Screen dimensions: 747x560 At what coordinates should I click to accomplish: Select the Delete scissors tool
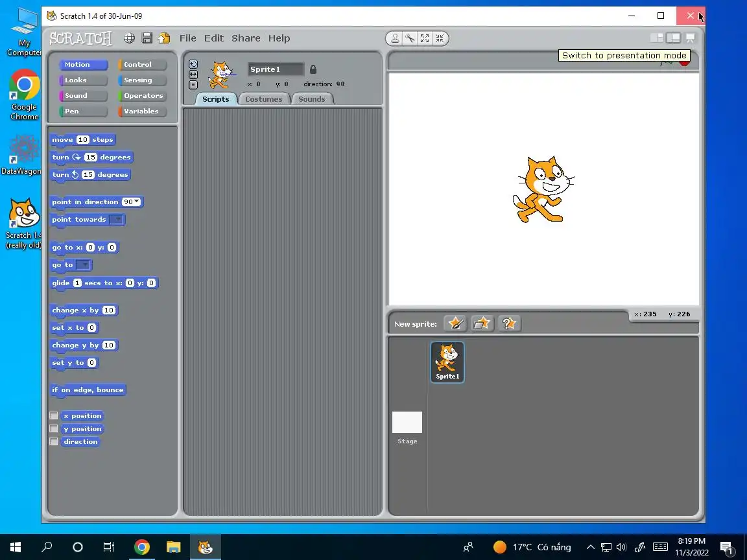(x=410, y=38)
